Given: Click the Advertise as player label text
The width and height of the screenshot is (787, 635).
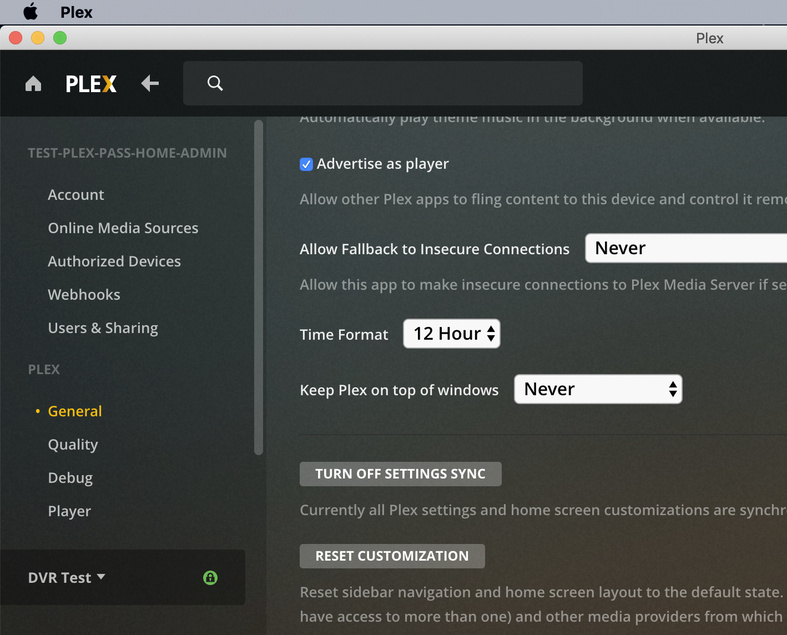Looking at the screenshot, I should (382, 164).
